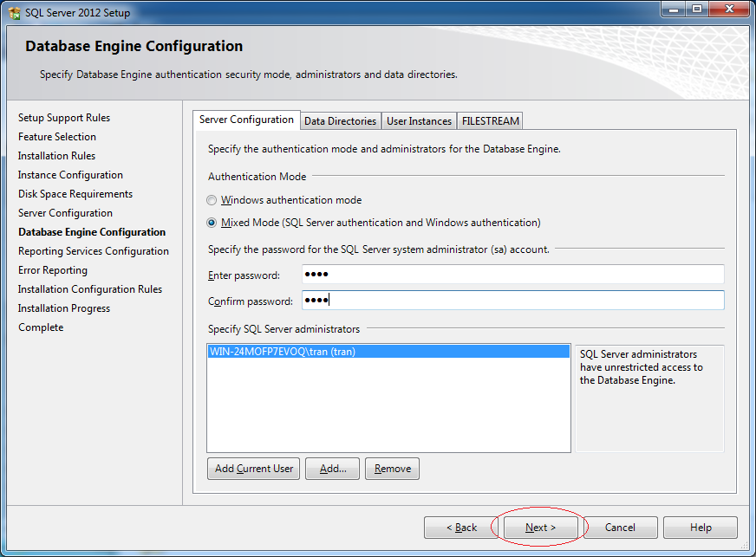Click Feature Selection in the step list
The width and height of the screenshot is (756, 557).
pos(57,137)
